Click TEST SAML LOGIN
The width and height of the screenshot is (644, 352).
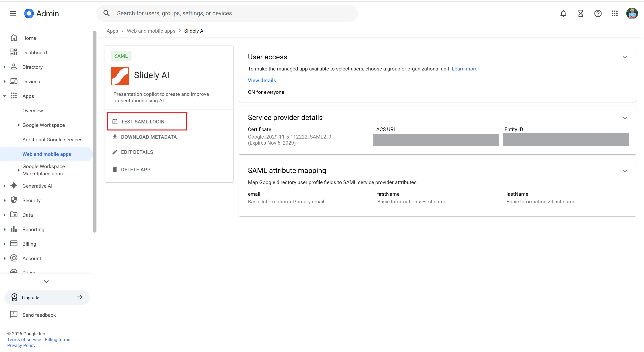(143, 121)
